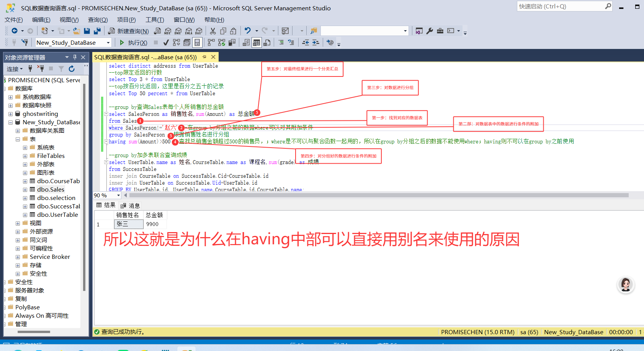Select dbo.selection in tree
Viewport: 644px width, 351px height.
coord(56,198)
